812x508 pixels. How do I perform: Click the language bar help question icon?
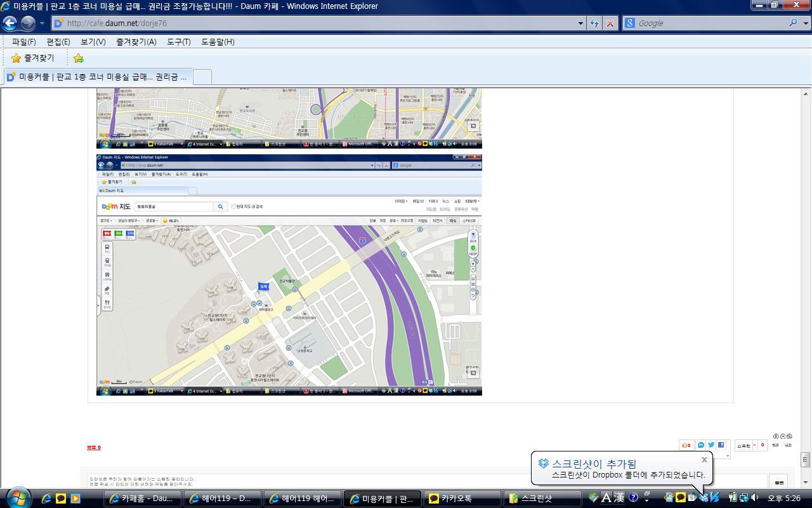[633, 498]
